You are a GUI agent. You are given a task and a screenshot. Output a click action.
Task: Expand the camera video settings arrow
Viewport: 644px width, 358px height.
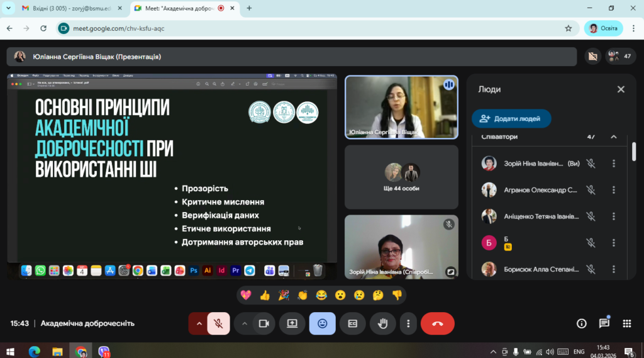click(244, 323)
